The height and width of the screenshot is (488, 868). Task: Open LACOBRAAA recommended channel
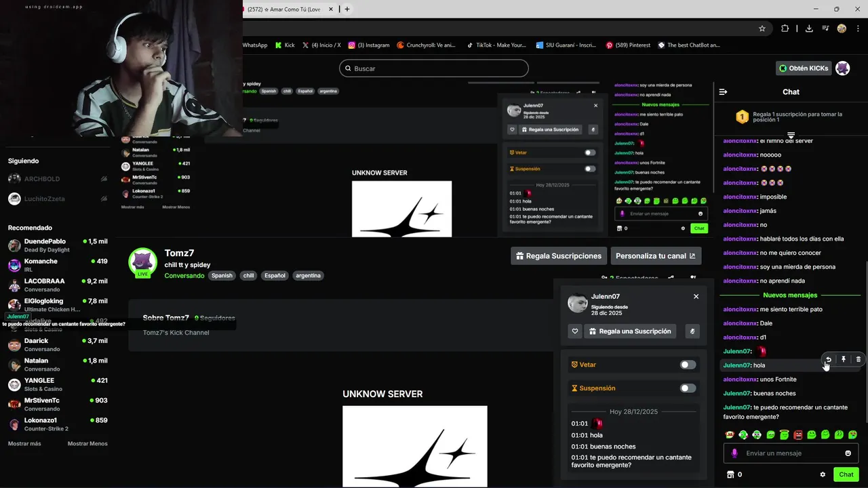pyautogui.click(x=58, y=285)
